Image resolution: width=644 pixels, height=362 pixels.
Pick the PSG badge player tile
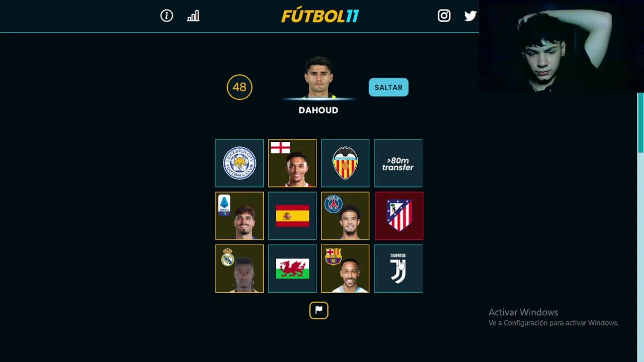345,216
